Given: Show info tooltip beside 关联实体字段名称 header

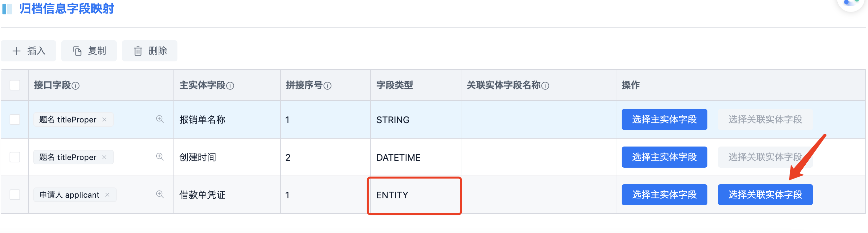Looking at the screenshot, I should (x=545, y=86).
